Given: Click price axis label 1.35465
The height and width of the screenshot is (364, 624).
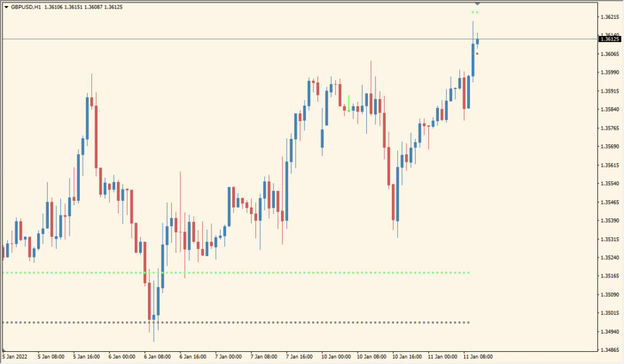Looking at the screenshot, I should (x=609, y=202).
